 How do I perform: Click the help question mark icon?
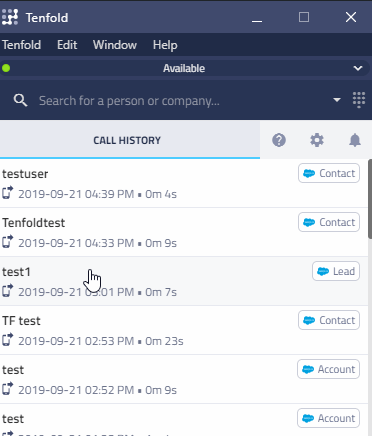[x=279, y=140]
